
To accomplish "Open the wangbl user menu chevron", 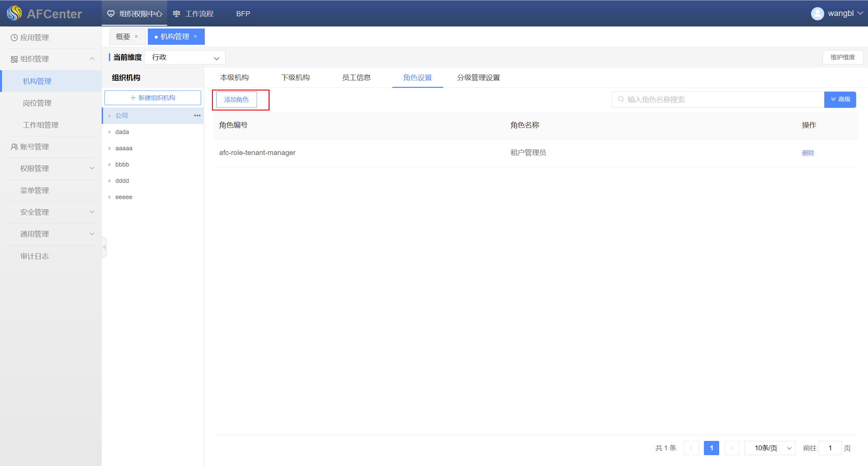I will point(860,13).
